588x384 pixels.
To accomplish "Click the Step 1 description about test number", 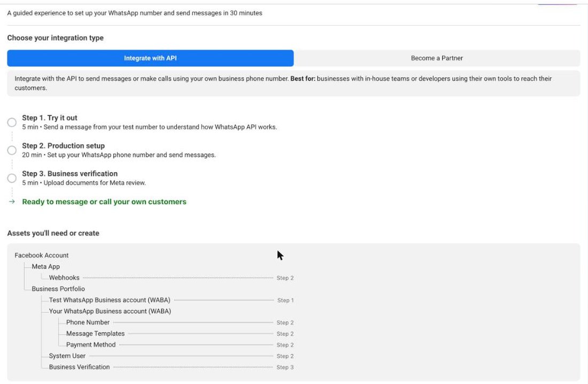I will 150,127.
